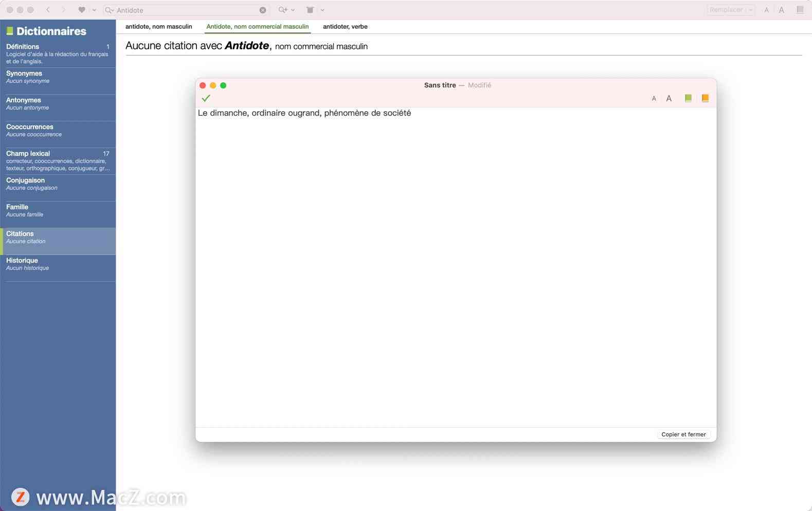
Task: Select the Citations dictionary
Action: (x=58, y=241)
